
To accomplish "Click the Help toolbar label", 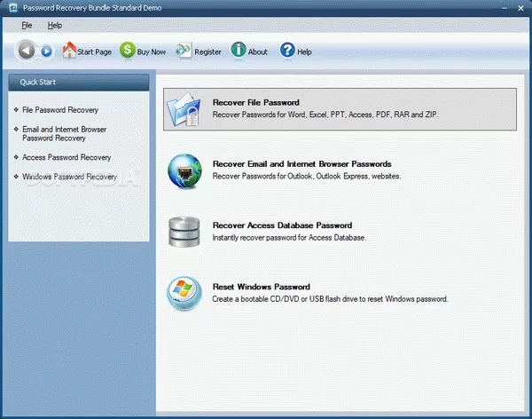I will tap(304, 52).
